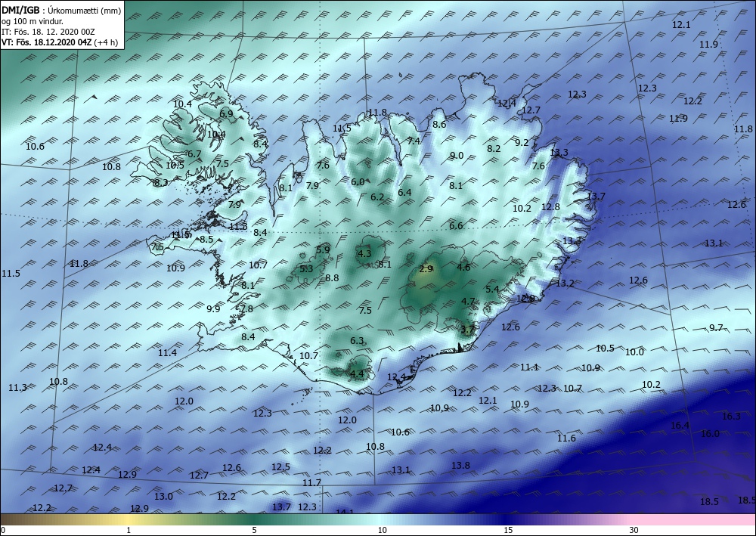Screen dimensions: 756x536
Task: Click the value 11.1 on the map
Action: [x=529, y=367]
